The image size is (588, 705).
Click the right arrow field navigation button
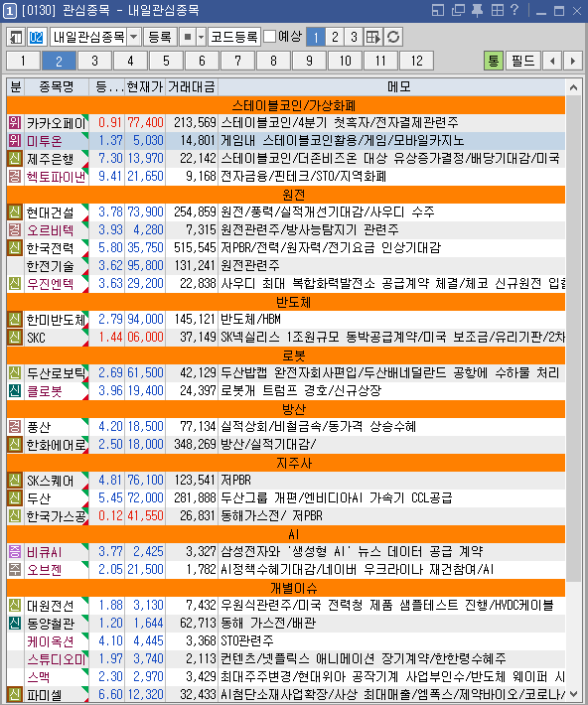coord(572,61)
